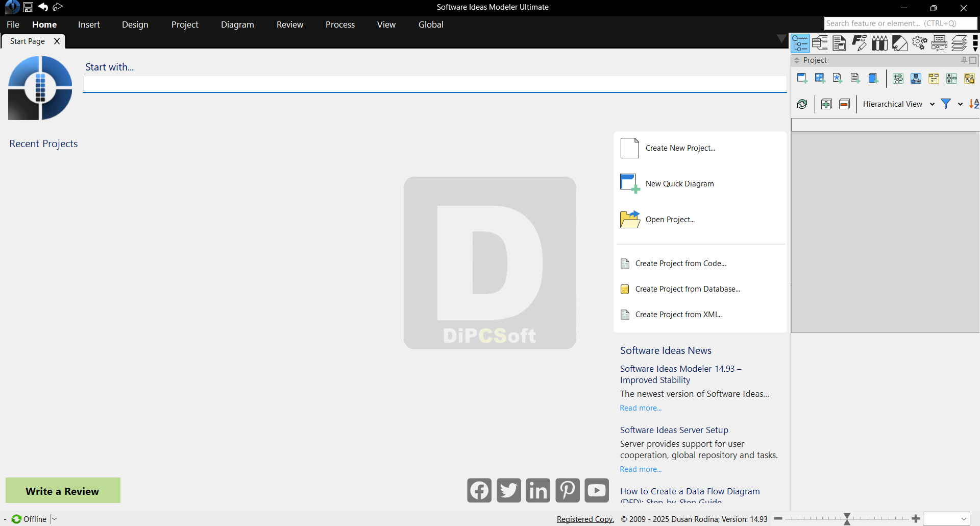Open the filter options dropdown arrow
The height and width of the screenshot is (526, 980).
(960, 104)
